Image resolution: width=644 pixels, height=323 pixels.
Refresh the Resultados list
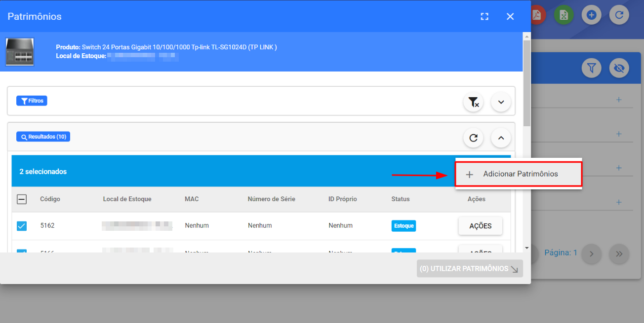click(x=473, y=138)
